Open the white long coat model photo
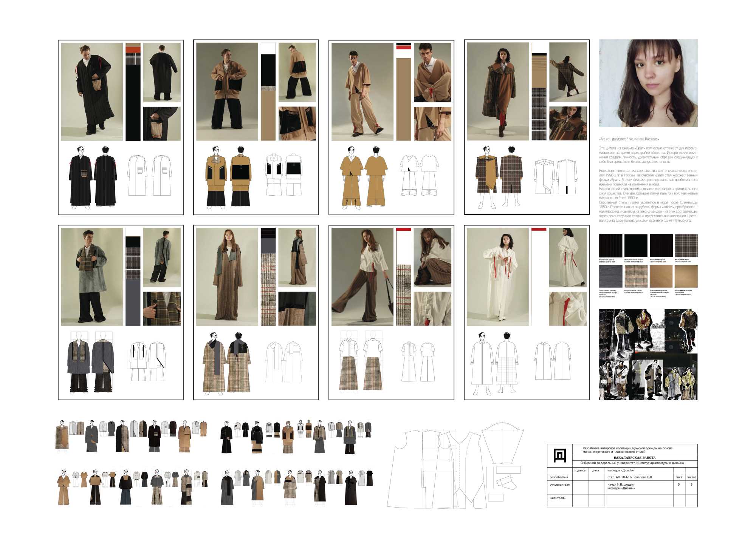The image size is (756, 534). [x=497, y=277]
